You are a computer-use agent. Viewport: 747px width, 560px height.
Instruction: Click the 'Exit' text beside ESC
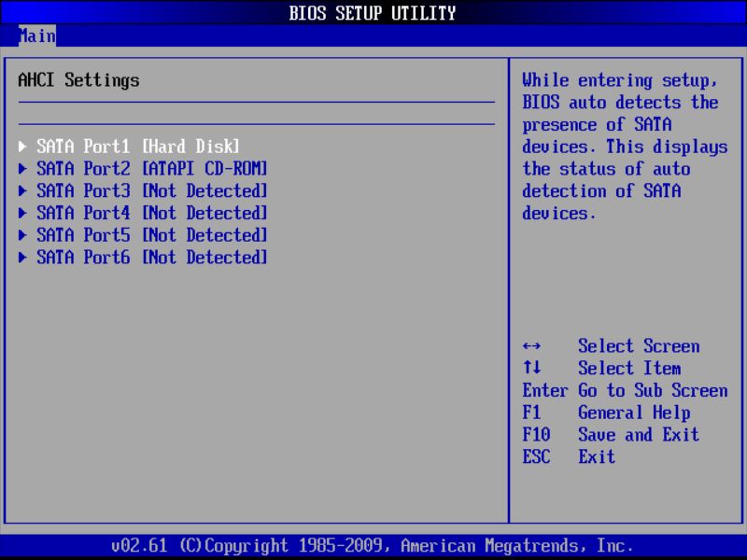coord(597,457)
